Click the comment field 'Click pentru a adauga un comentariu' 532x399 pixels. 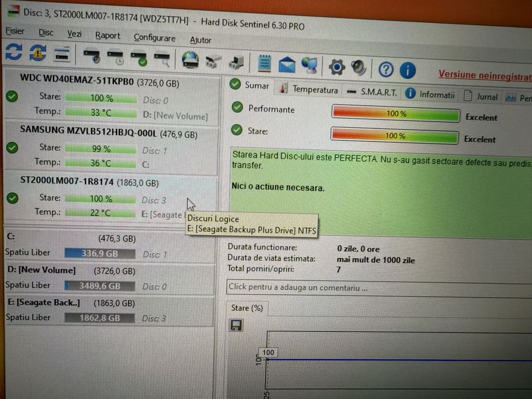coord(379,288)
